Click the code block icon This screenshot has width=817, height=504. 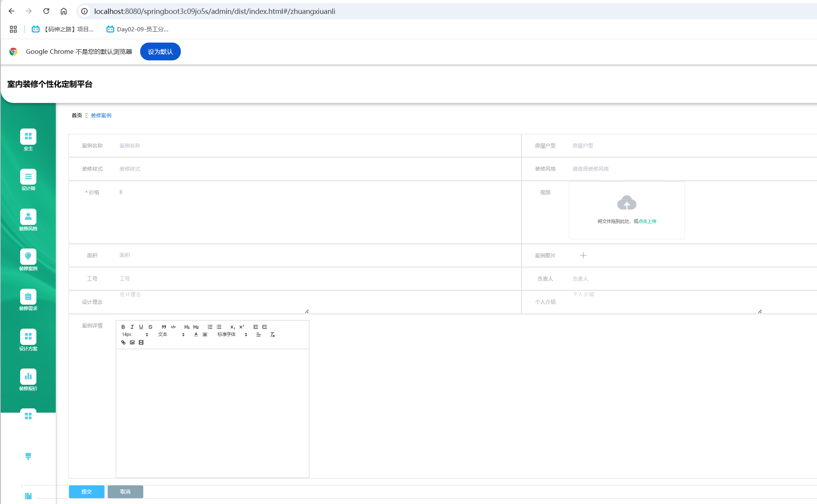[173, 327]
